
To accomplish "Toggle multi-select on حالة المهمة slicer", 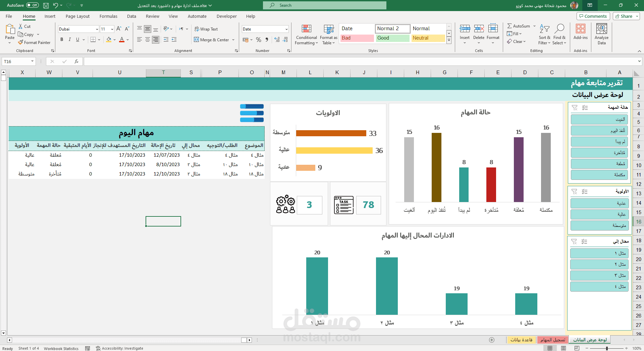I will 585,108.
